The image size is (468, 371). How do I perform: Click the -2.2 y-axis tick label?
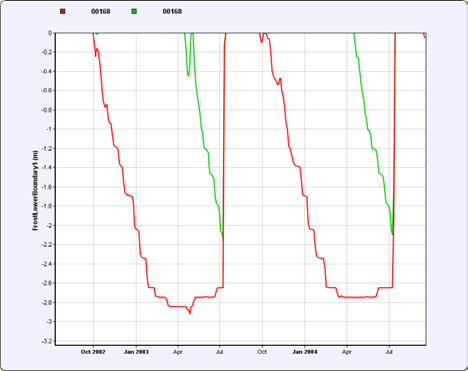pos(47,245)
